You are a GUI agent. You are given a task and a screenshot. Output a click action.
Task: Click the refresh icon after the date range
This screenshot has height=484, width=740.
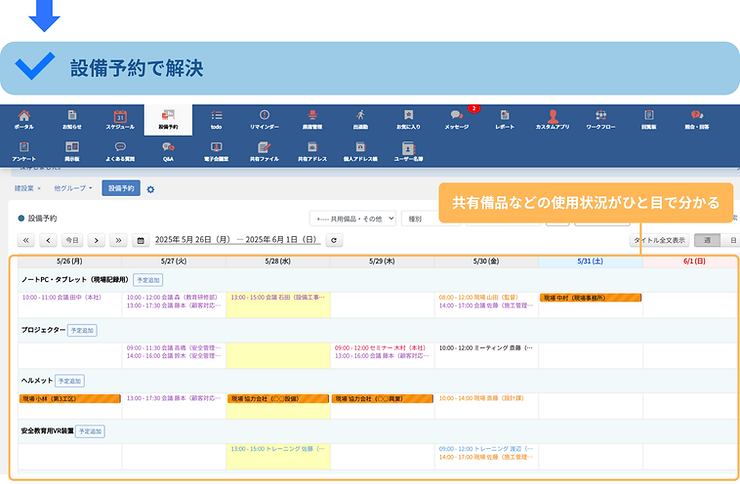[x=335, y=240]
